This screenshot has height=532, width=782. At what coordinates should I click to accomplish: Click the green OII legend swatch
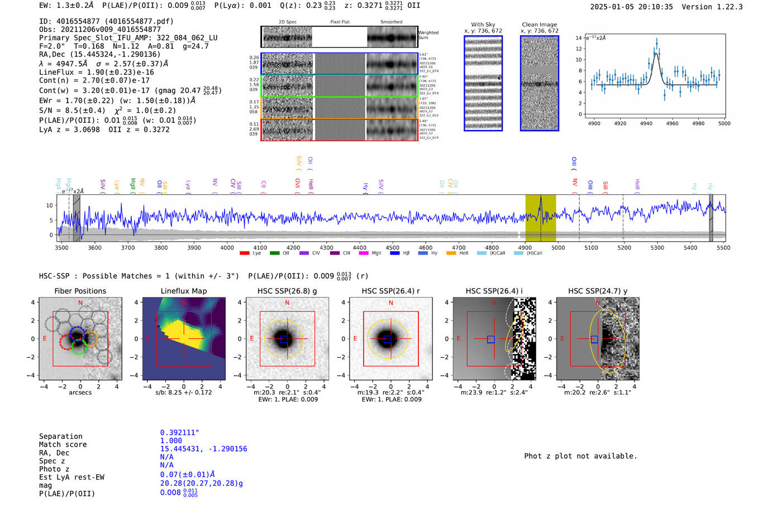point(274,253)
